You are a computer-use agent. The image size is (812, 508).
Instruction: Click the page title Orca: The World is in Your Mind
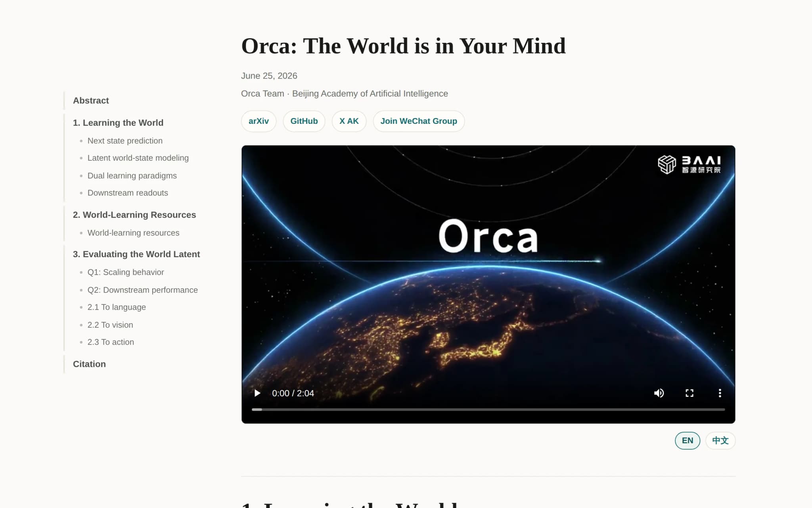click(x=403, y=46)
